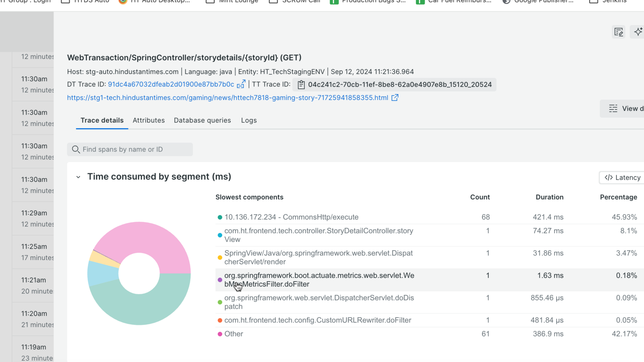Screen dimensions: 644x362
Task: Switch to the Attributes tab
Action: (149, 120)
